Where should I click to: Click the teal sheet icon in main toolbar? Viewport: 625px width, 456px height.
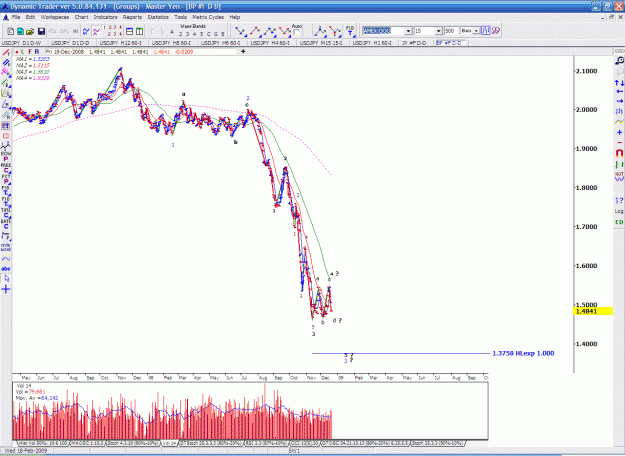click(20, 31)
